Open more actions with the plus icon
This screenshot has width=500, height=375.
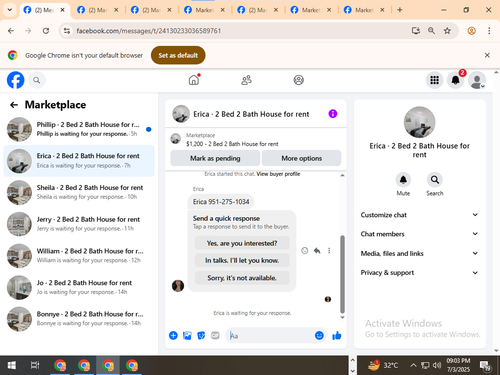173,335
